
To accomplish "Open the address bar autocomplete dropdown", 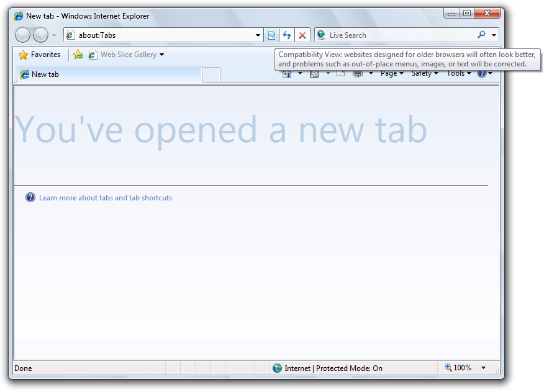I will tap(258, 35).
